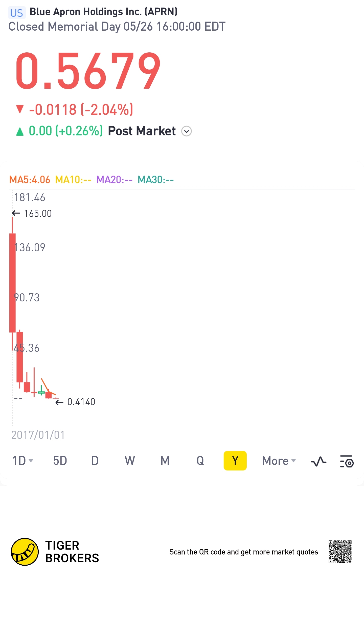Tap the MA20 indicator label
364x618 pixels.
(x=114, y=180)
